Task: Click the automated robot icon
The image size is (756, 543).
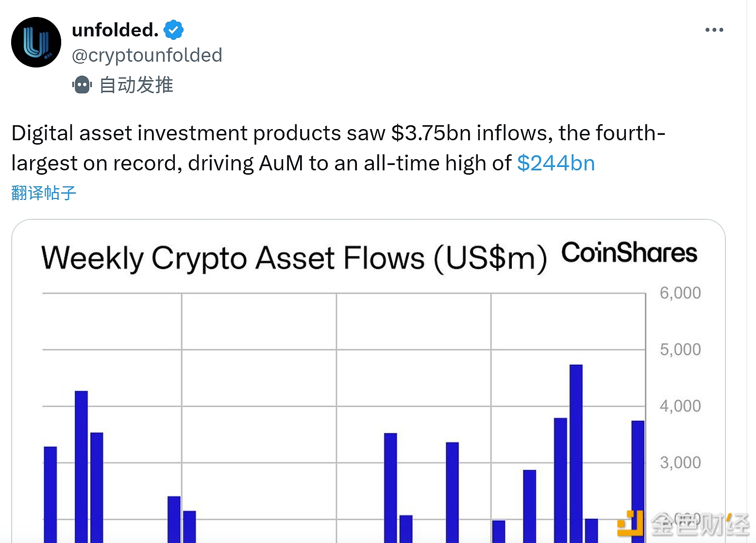Action: point(82,85)
